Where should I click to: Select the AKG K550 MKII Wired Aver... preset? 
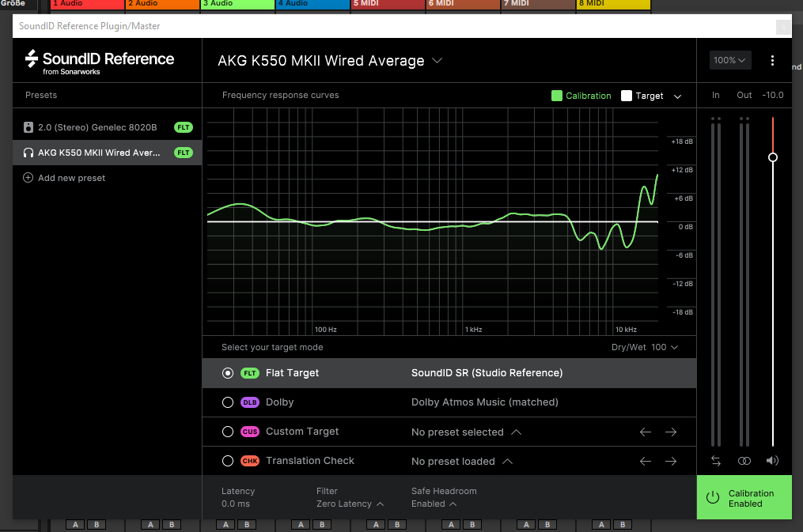(x=108, y=153)
